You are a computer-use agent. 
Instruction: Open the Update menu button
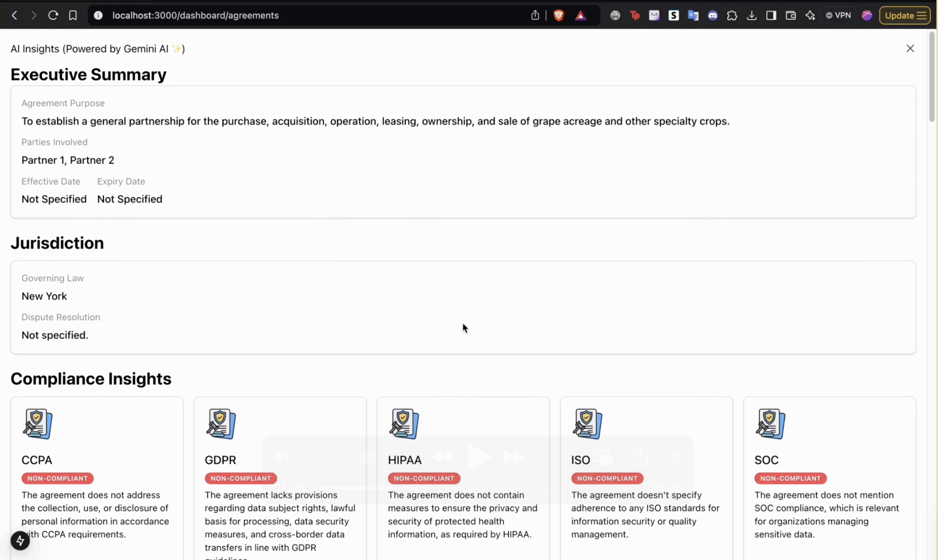[x=904, y=16]
